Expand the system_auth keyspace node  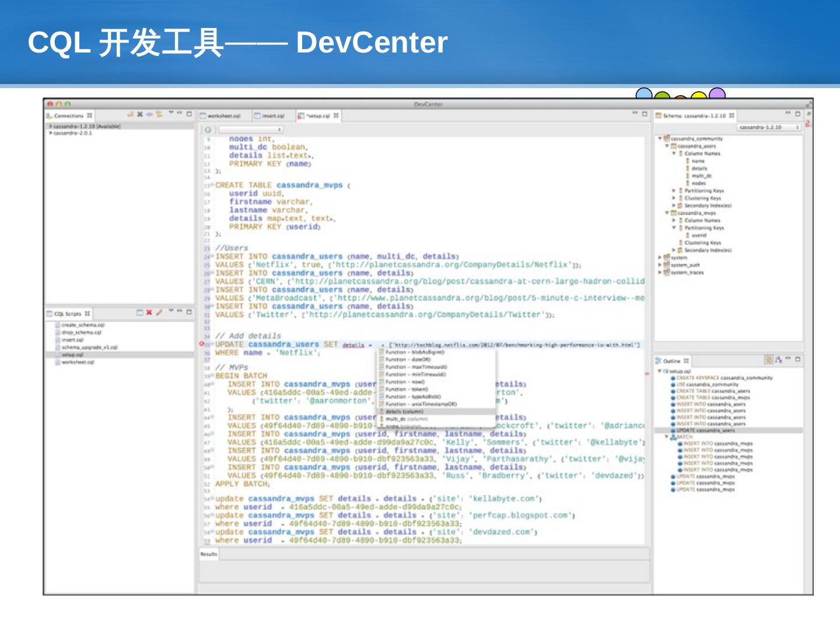tap(660, 265)
